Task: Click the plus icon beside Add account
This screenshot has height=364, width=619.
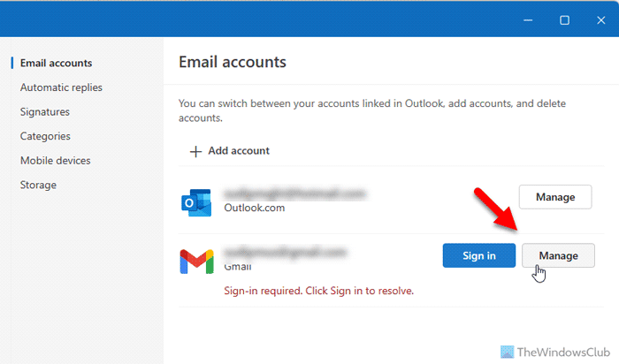Action: tap(195, 151)
